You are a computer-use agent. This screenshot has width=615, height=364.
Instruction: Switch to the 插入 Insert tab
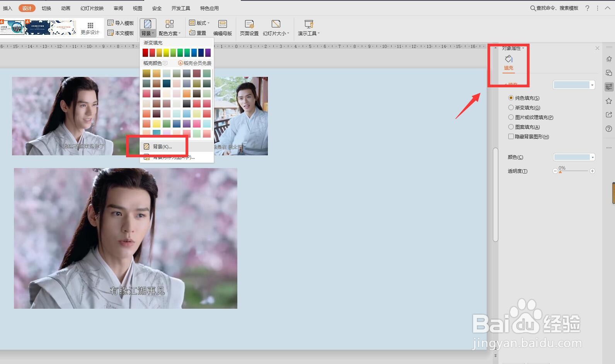point(8,8)
